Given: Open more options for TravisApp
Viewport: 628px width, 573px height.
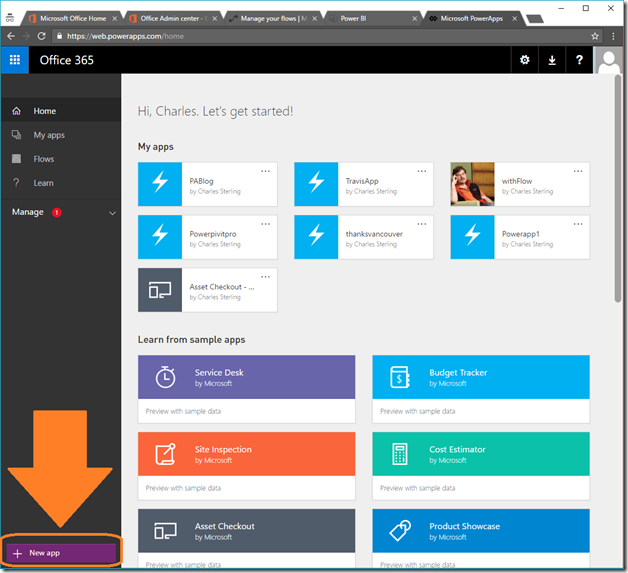Looking at the screenshot, I should pyautogui.click(x=422, y=171).
